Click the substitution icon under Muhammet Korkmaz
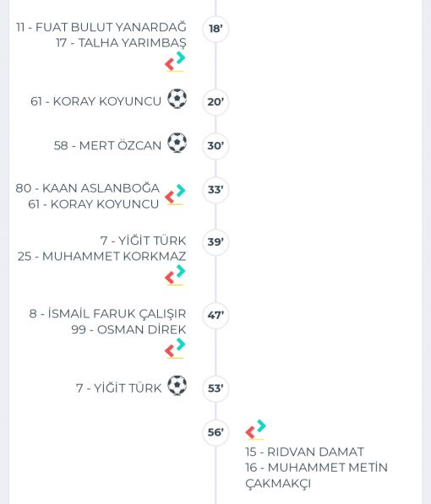 click(176, 275)
